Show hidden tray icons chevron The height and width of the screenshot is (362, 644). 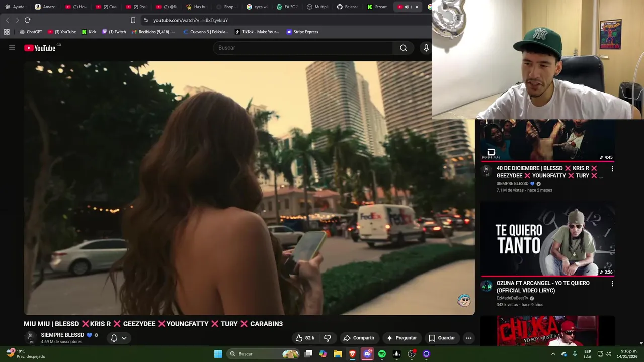click(553, 354)
